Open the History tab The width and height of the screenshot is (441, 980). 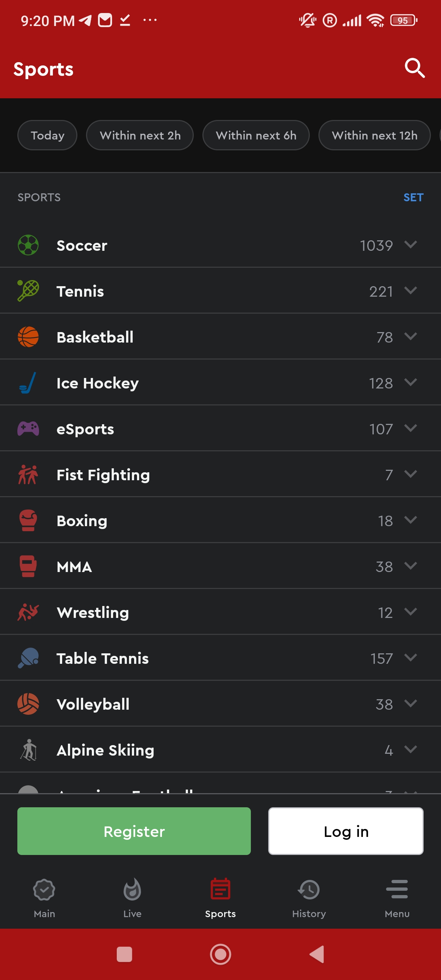pos(309,896)
